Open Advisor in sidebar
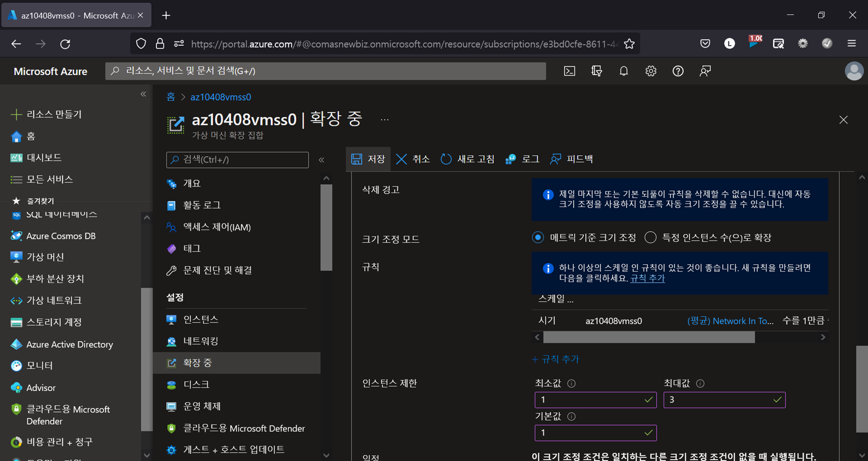Viewport: 868px width, 461px height. pos(33,388)
